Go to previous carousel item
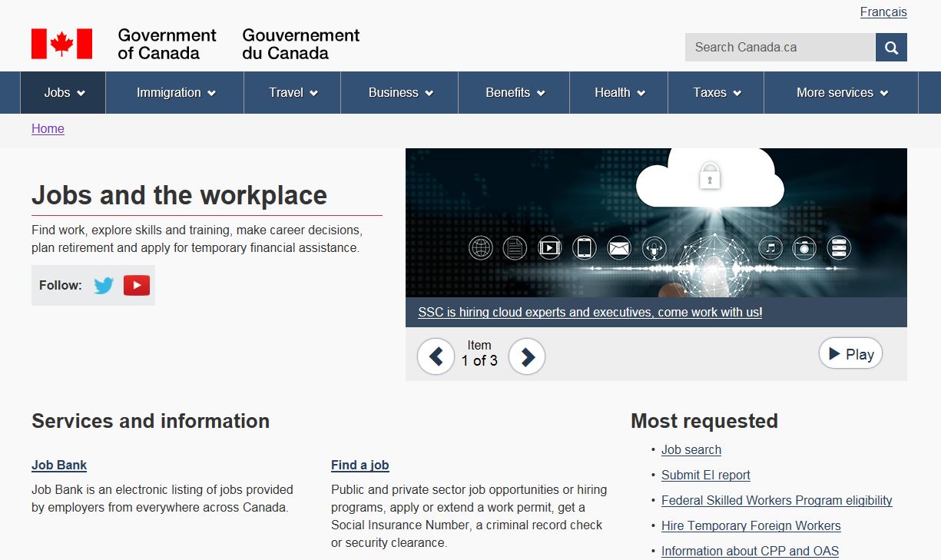The height and width of the screenshot is (560, 941). 436,356
